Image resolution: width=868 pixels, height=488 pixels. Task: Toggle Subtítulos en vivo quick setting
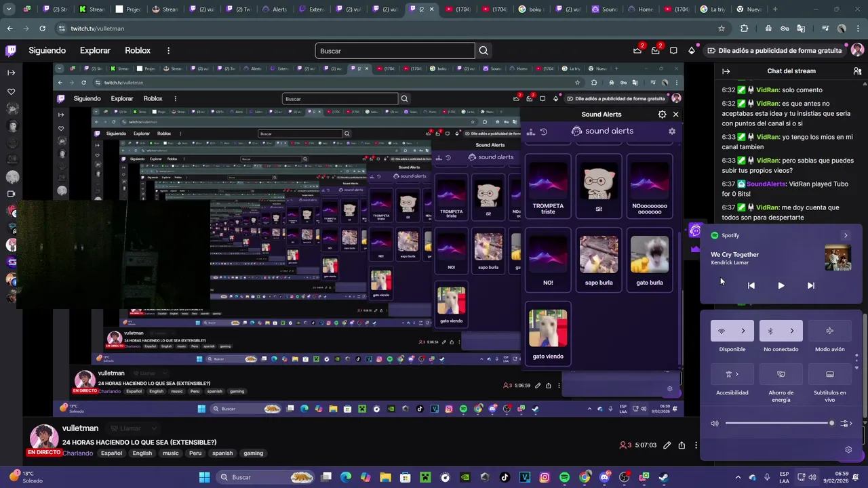830,374
